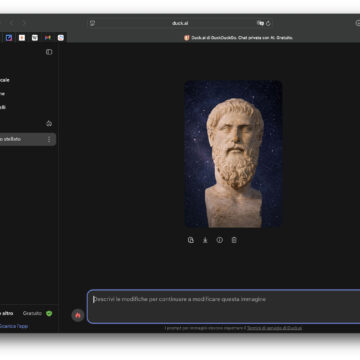Click the privacy report icon left of address
Screen dimensions: 360x360
tap(92, 23)
